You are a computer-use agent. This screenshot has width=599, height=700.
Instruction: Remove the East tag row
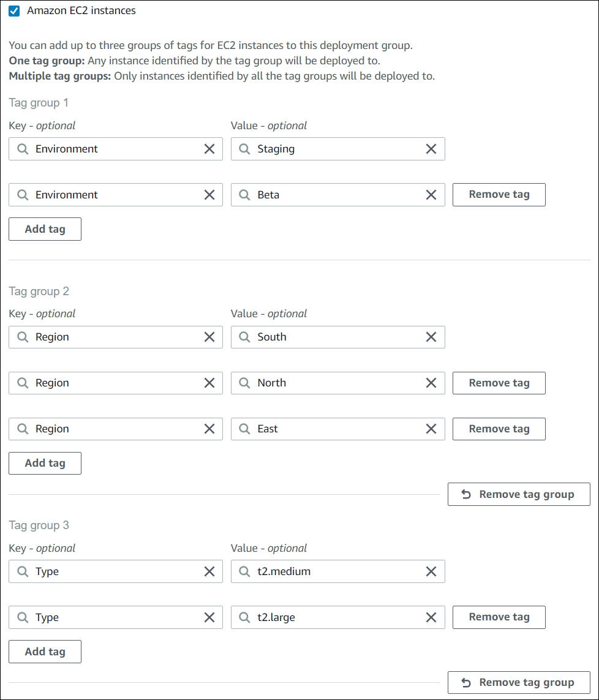click(x=499, y=429)
